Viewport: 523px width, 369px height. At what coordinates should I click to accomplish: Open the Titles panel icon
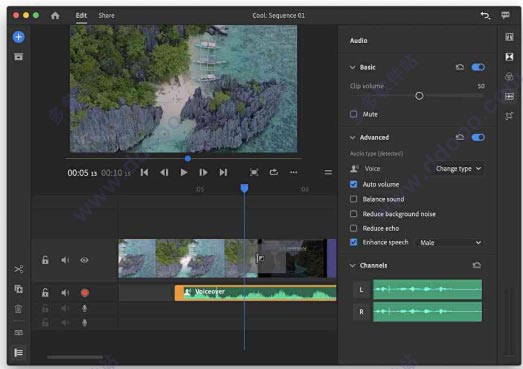point(509,37)
